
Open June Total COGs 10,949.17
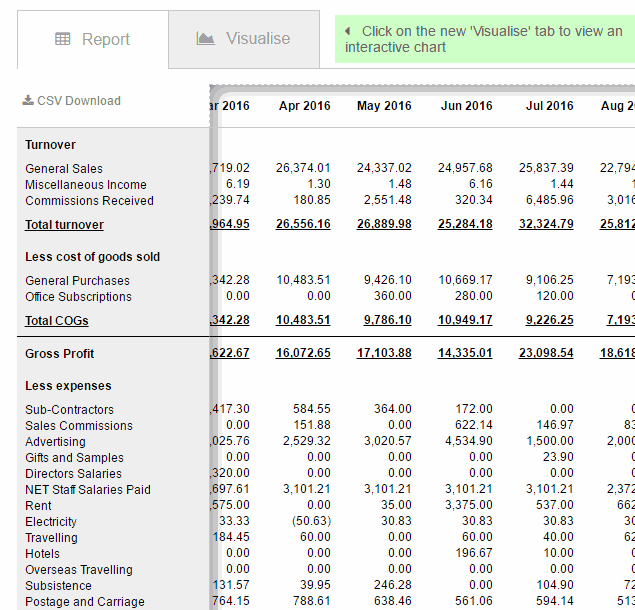(x=465, y=320)
